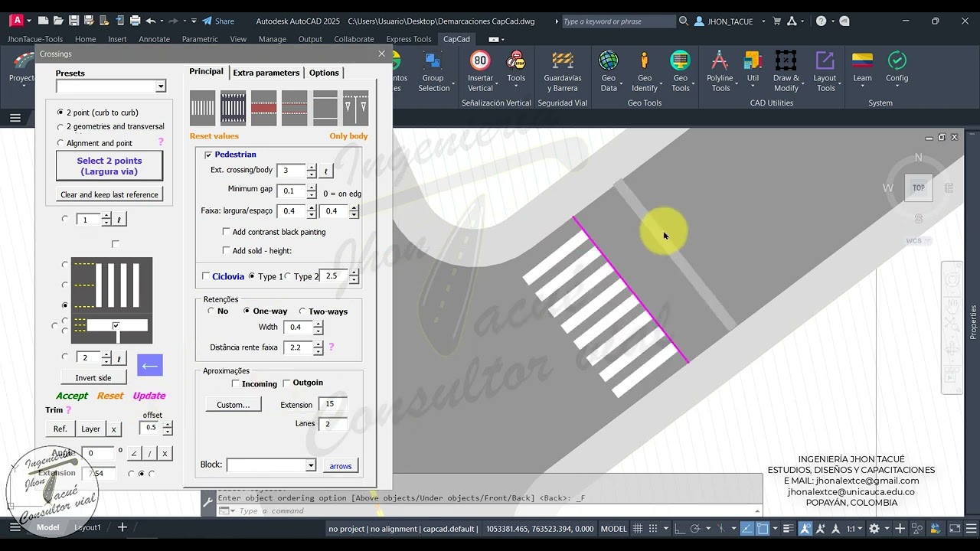Click Clear and keep last reference button

109,194
